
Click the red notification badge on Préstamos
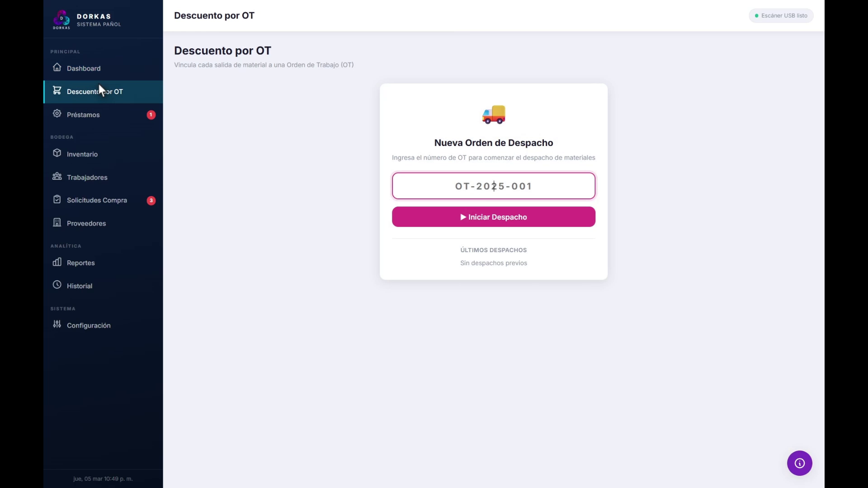tap(151, 115)
